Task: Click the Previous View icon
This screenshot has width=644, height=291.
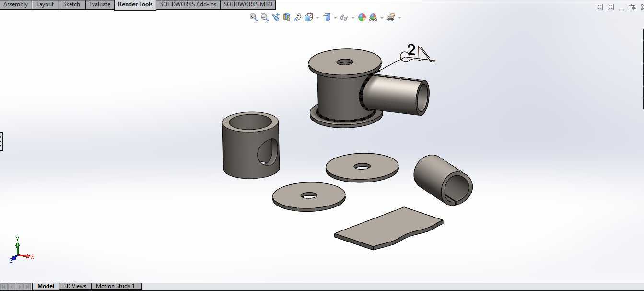Action: pos(276,17)
